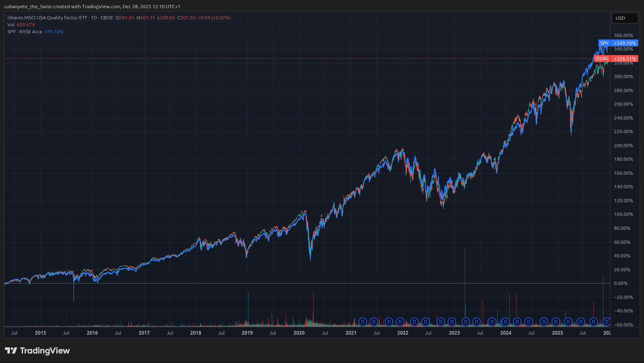Click the leftmost dividend D marker
Image resolution: width=644 pixels, height=363 pixels.
pos(362,321)
